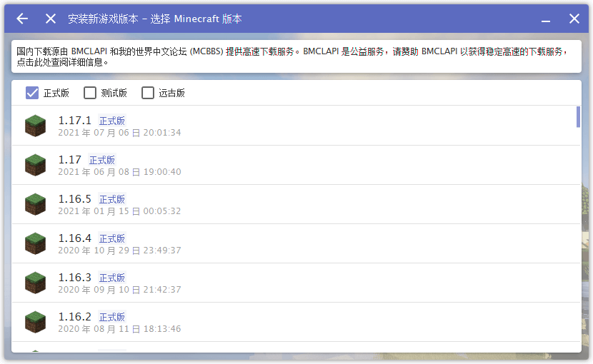
Task: Open the BMCLAPI download source info notice
Action: click(x=296, y=56)
